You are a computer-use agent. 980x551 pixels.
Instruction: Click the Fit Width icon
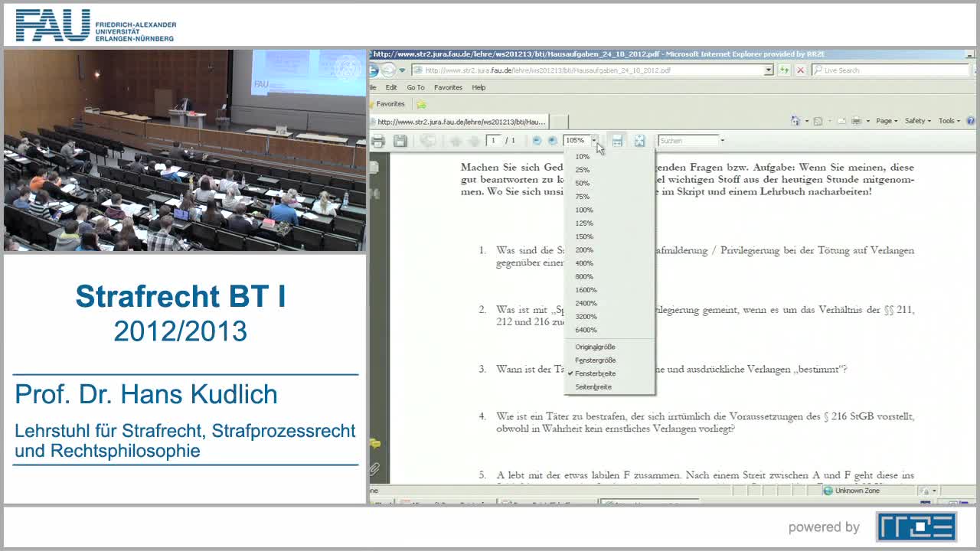coord(617,140)
